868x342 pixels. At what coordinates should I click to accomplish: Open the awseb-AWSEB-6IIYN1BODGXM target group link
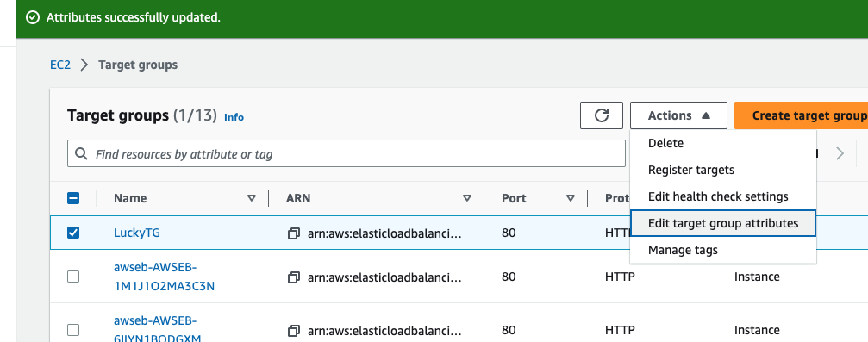pos(158,330)
